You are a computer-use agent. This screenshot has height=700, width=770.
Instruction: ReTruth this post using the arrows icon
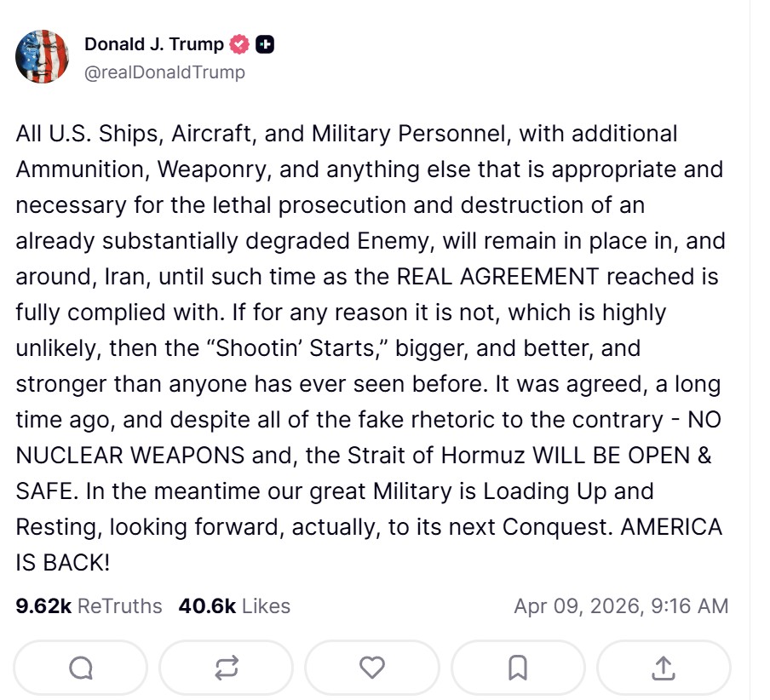tap(227, 668)
